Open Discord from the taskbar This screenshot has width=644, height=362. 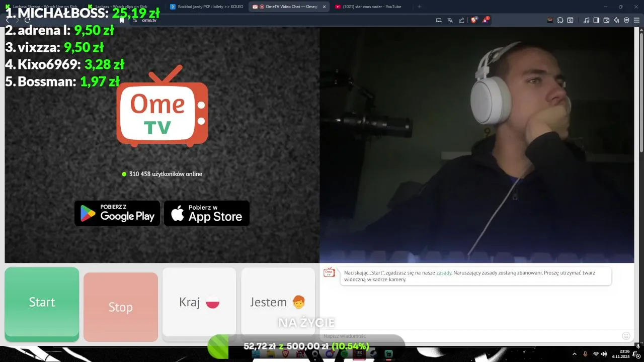(x=330, y=354)
